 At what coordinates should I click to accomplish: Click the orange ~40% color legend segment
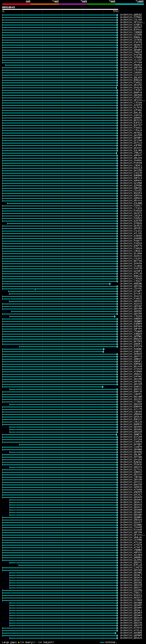pyautogui.click(x=45, y=4)
